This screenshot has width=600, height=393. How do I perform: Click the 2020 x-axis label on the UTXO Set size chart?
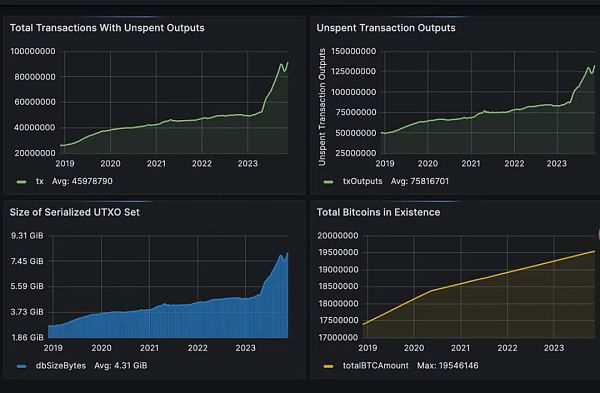pos(101,348)
